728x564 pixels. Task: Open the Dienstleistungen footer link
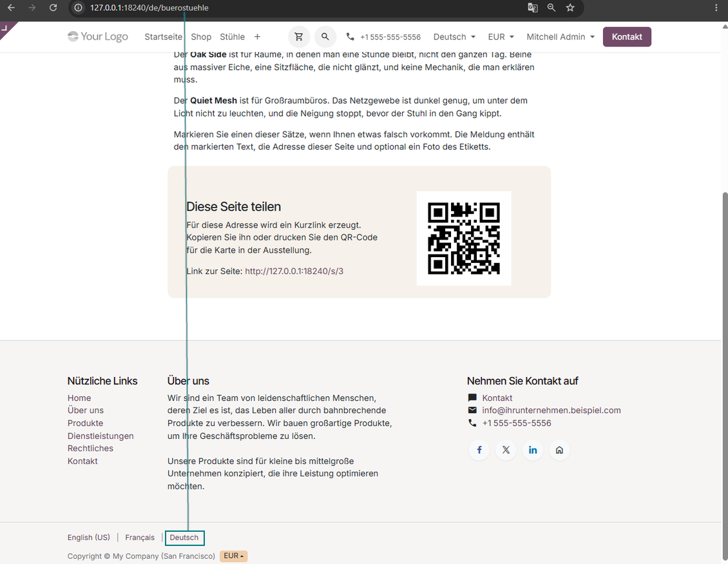(101, 436)
